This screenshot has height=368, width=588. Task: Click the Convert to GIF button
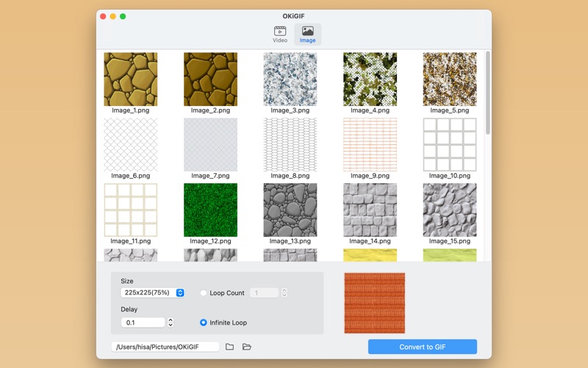[x=422, y=347]
